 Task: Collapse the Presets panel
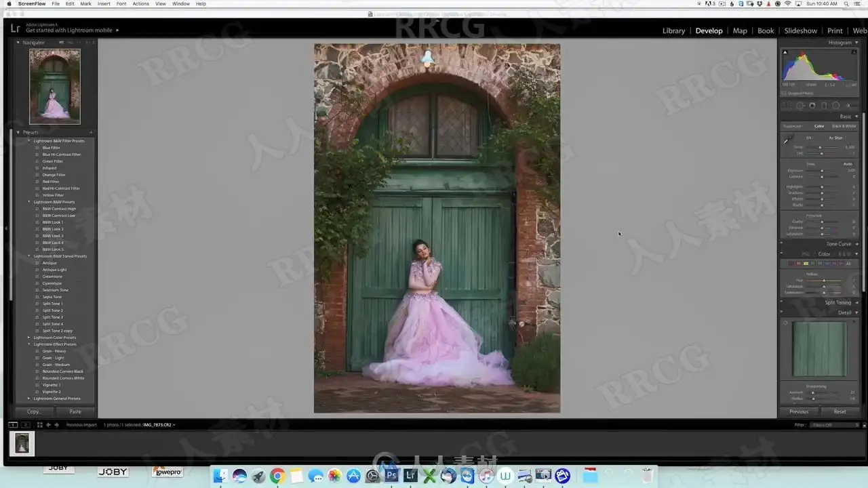(18, 132)
